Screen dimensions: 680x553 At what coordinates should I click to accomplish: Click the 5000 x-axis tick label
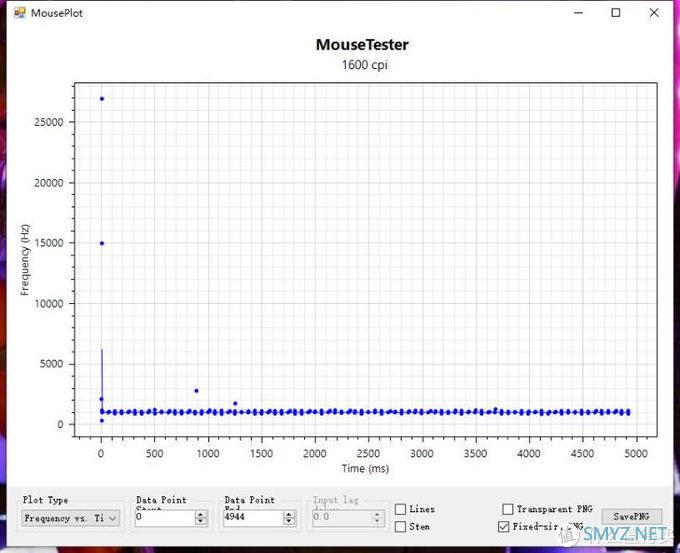pyautogui.click(x=636, y=454)
